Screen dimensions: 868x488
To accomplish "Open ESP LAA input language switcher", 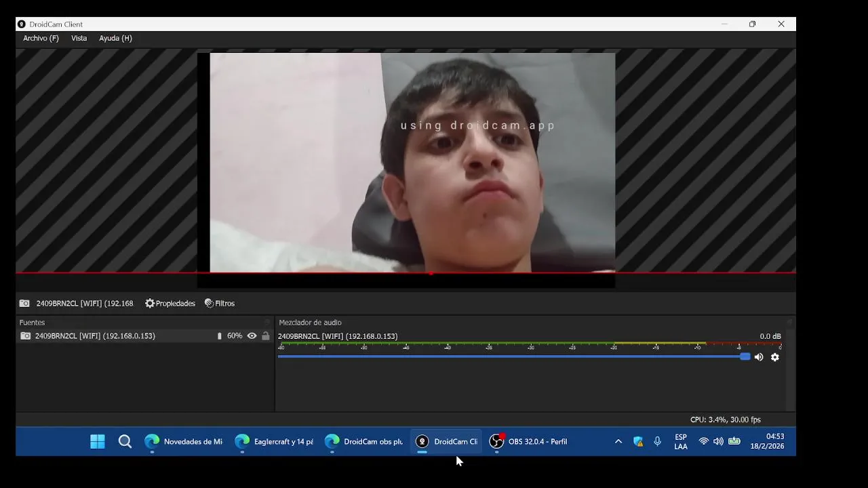I will (x=681, y=442).
